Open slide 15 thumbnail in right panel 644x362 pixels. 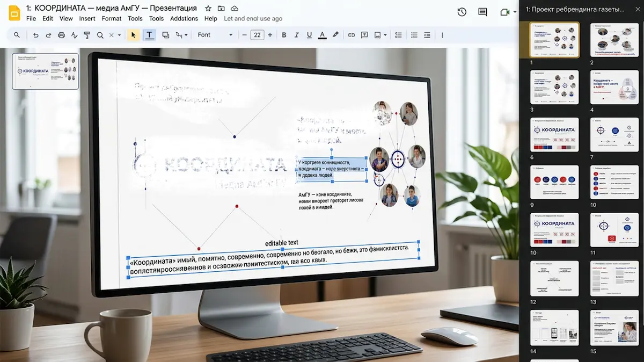pos(614,327)
